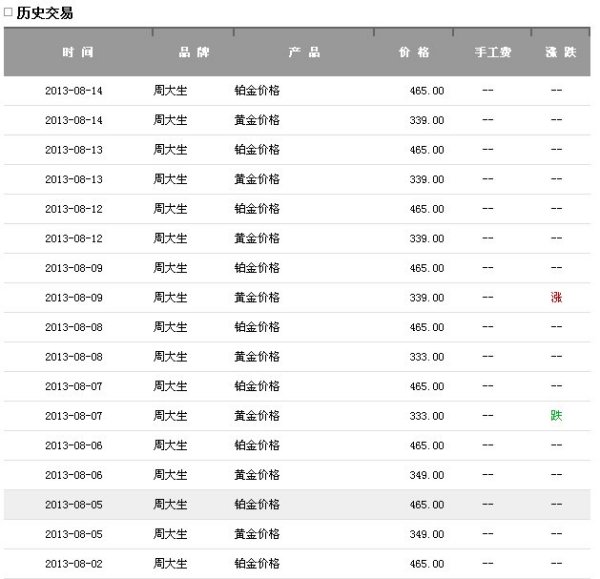Screen dimensions: 600x579
Task: Click price 465.00 in 2013-08-02 row
Action: pyautogui.click(x=427, y=564)
